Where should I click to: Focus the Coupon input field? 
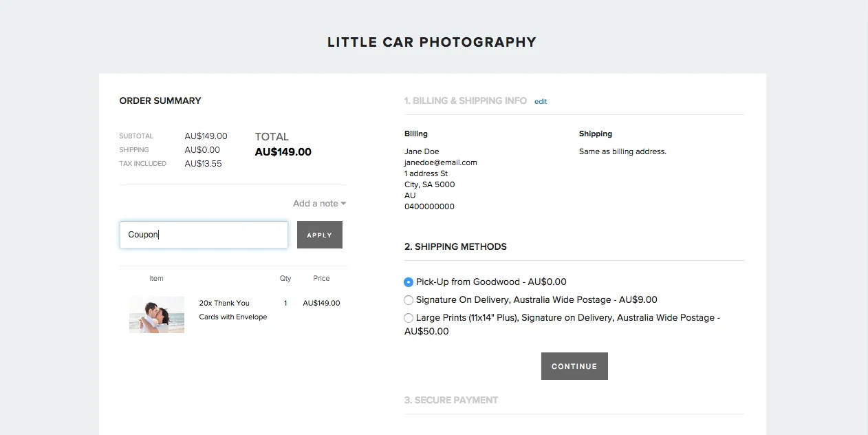(204, 235)
